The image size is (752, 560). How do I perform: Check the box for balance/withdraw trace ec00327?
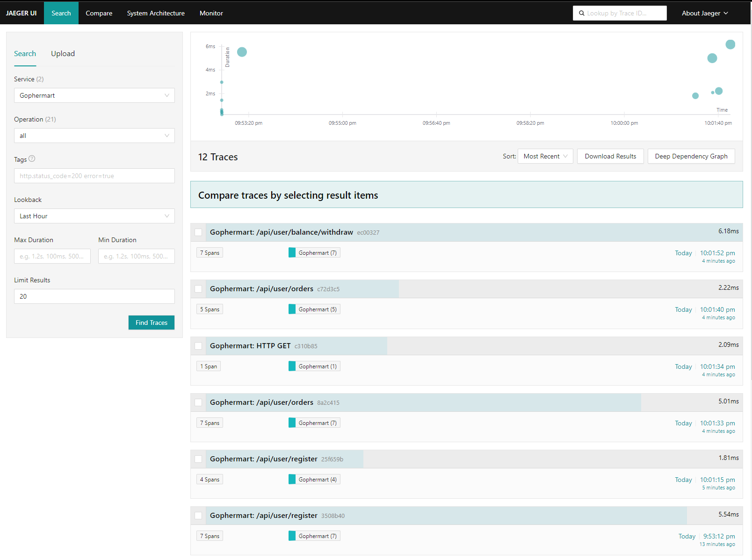click(198, 232)
